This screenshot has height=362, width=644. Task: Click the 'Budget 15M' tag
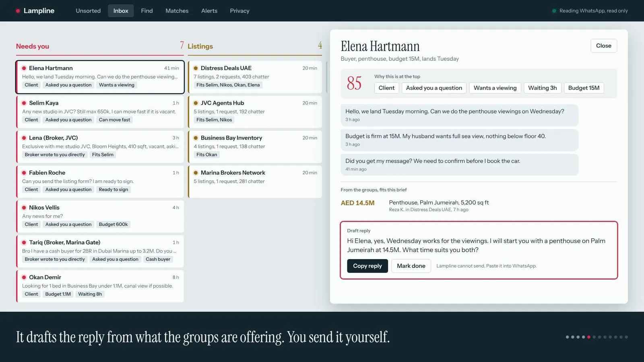(x=584, y=88)
